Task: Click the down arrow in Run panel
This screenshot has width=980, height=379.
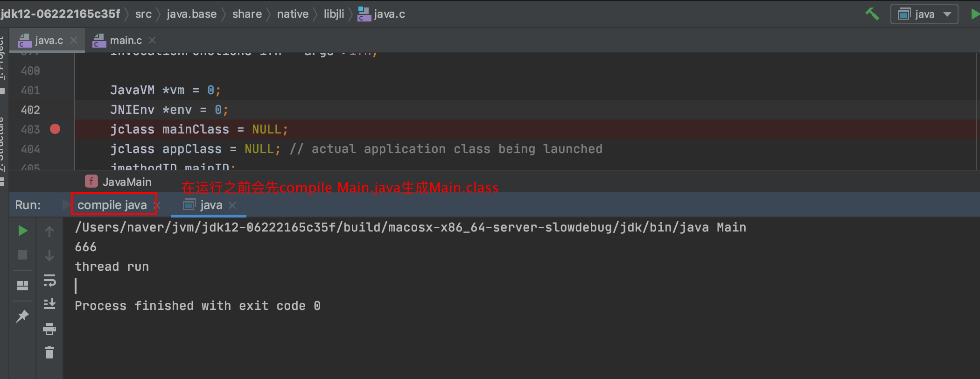Action: click(49, 255)
